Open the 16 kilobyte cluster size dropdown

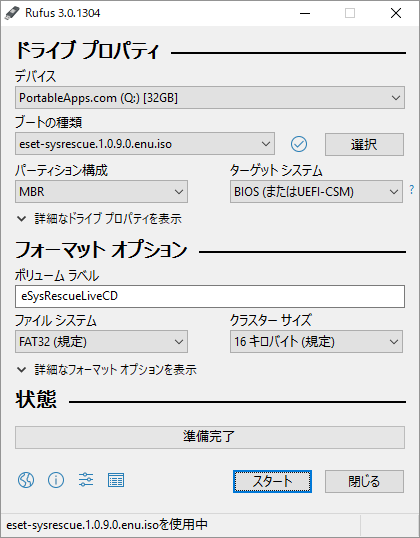tap(316, 341)
